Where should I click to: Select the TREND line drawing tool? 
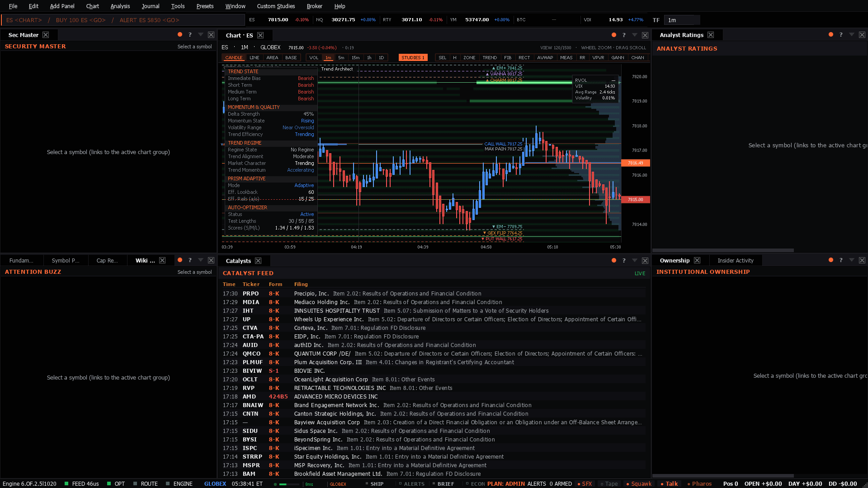[x=490, y=57]
